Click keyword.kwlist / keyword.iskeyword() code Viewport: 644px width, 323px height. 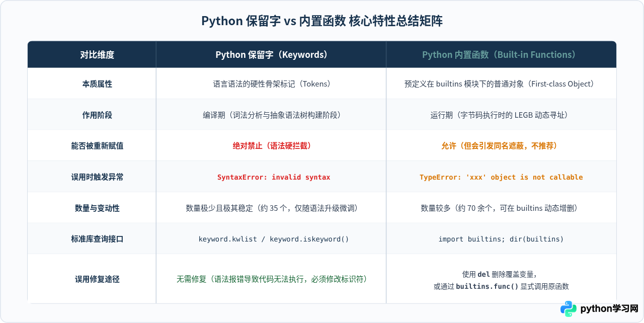[274, 239]
